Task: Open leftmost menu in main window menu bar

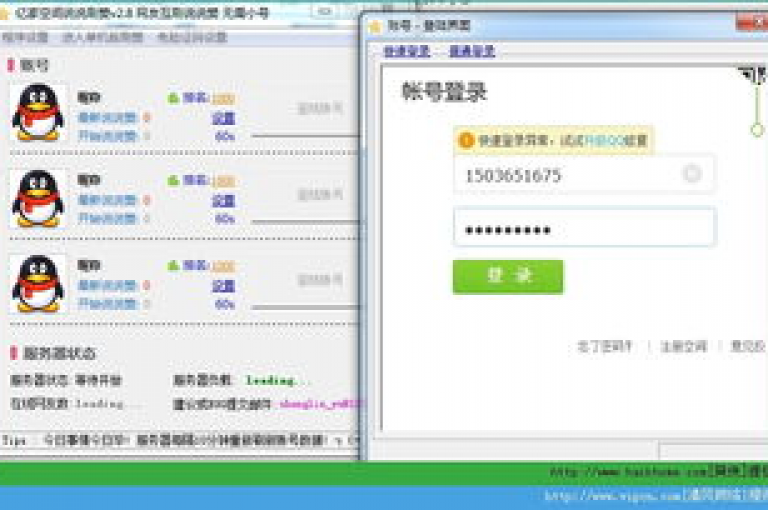Action: coord(25,37)
